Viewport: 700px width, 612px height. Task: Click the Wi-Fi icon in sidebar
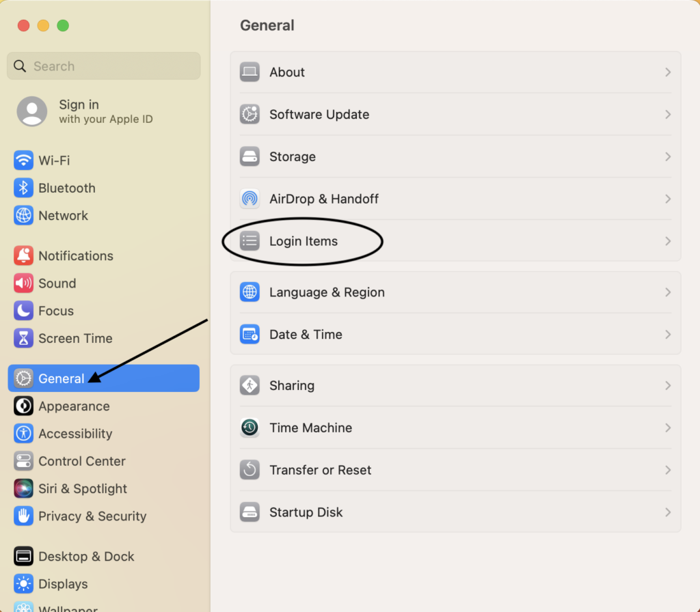24,161
